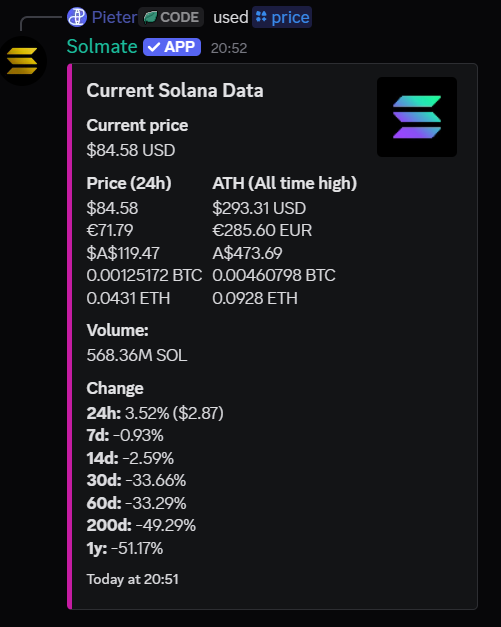501x627 pixels.
Task: Click the CODE server tag badge
Action: coord(171,17)
